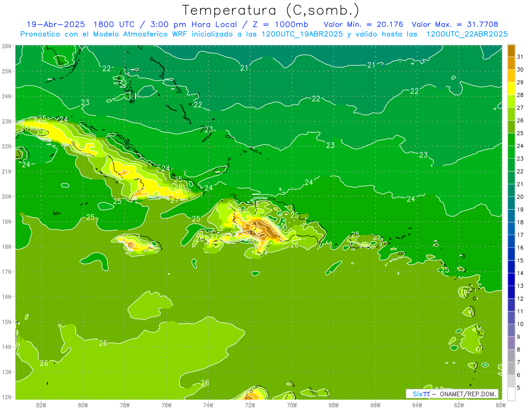Select 'Valor Max. = 31.7708' text
Image resolution: width=532 pixels, height=411 pixels.
point(454,24)
